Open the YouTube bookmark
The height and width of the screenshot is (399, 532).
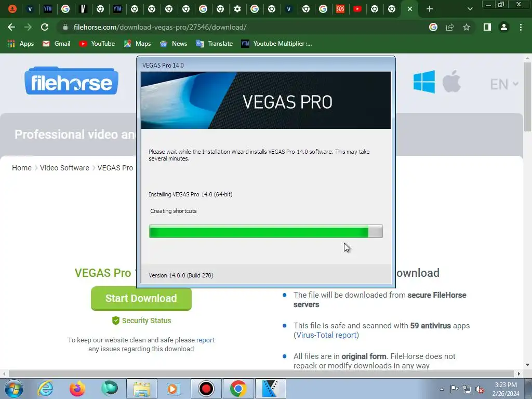97,44
